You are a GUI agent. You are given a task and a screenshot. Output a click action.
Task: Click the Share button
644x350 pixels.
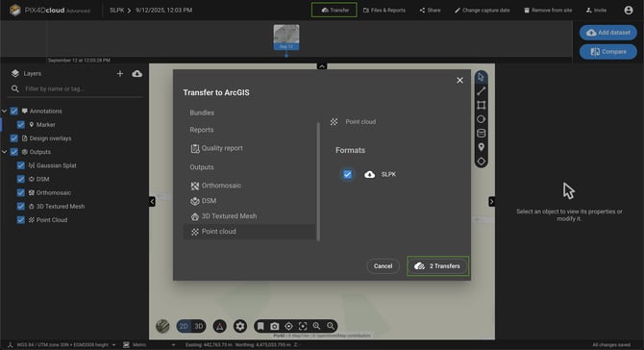point(430,11)
